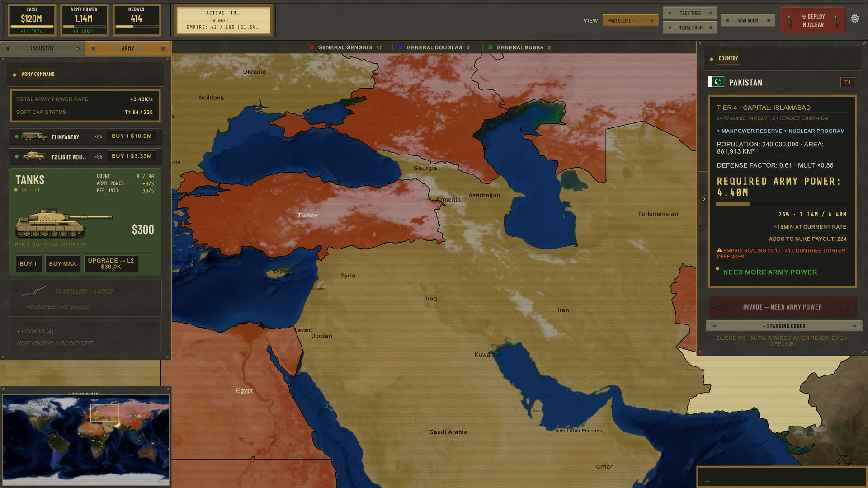868x488 pixels.
Task: Click the T2 Light Vehicle icon
Action: pos(34,156)
